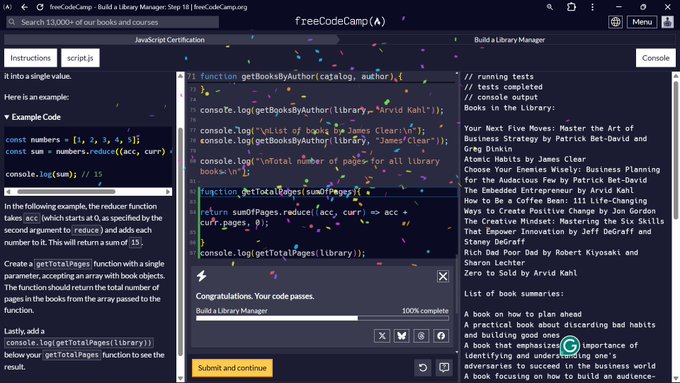Click 'Congratulations. Your code passes.' text
This screenshot has height=383, width=680.
tap(255, 296)
